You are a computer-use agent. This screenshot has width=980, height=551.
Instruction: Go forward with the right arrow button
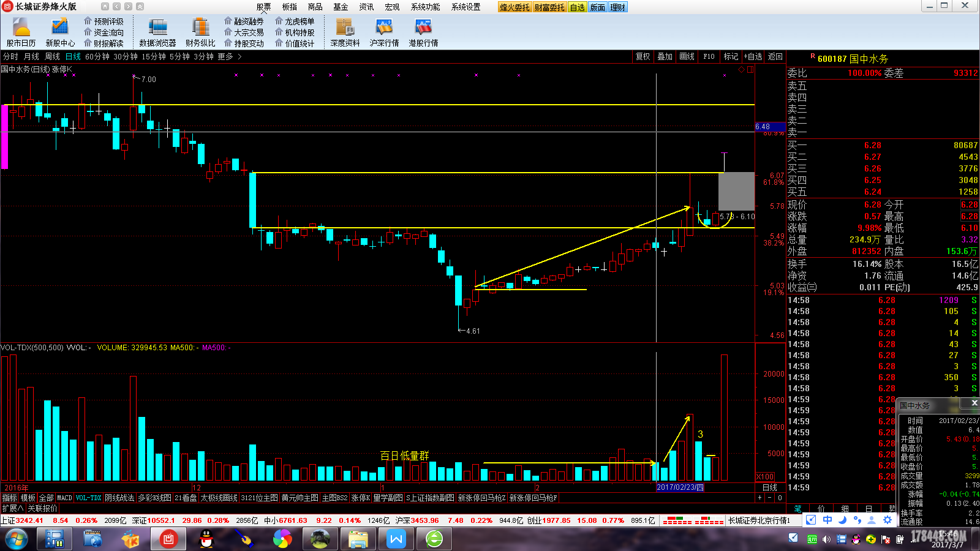click(128, 7)
